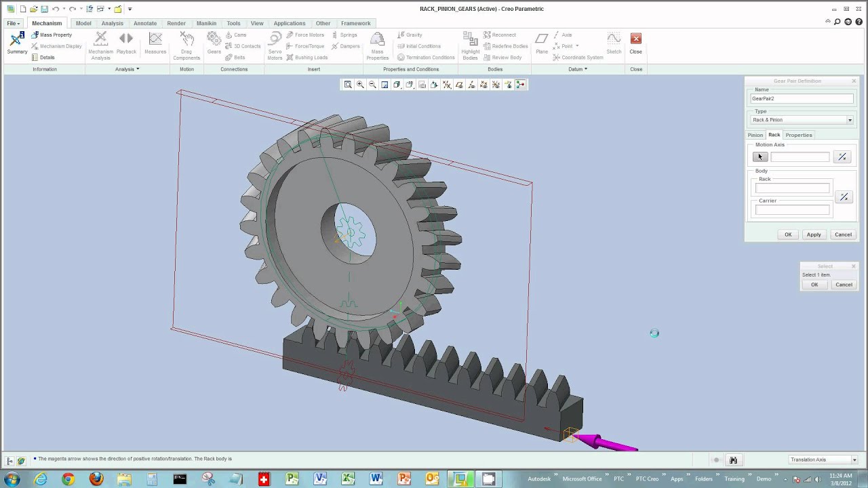Open Initial Conditions
Image resolution: width=868 pixels, height=488 pixels.
click(x=418, y=46)
